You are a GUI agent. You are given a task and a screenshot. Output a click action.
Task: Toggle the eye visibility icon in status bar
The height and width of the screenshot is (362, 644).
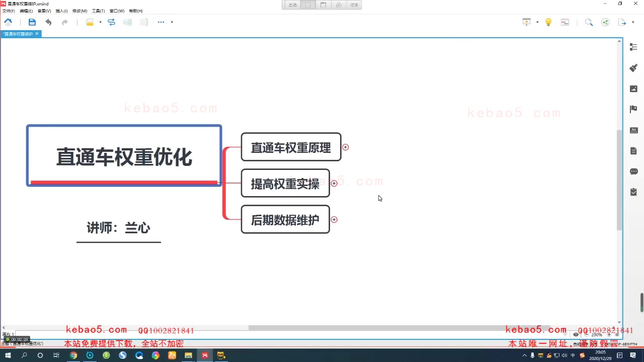coord(576,335)
